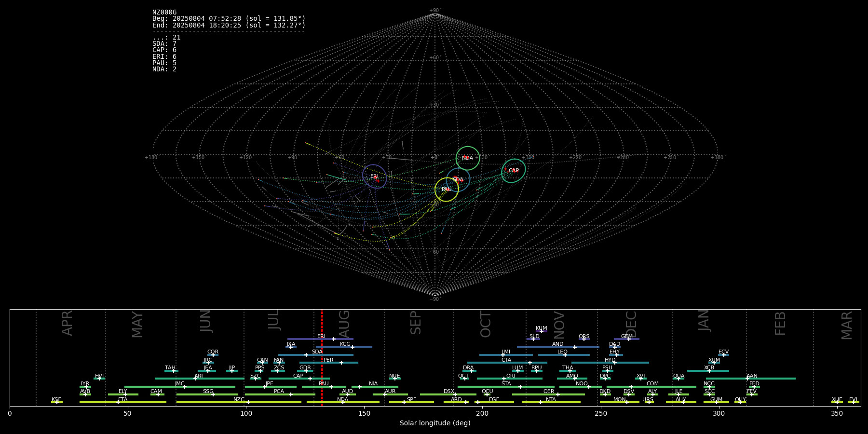Viewport: 868px width, 434px height.
Task: Click the LMI shower label in timeline
Action: (x=506, y=352)
